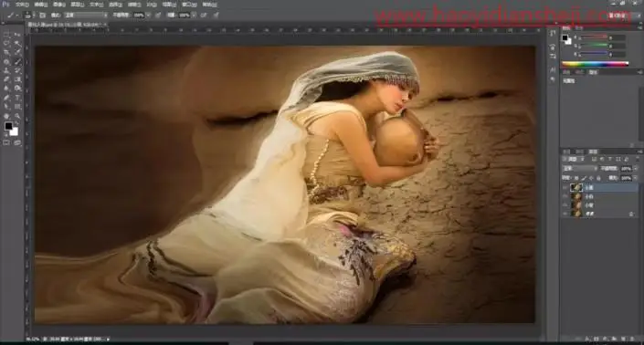The image size is (644, 345).
Task: Click the delete layer trash icon
Action: coord(633,339)
